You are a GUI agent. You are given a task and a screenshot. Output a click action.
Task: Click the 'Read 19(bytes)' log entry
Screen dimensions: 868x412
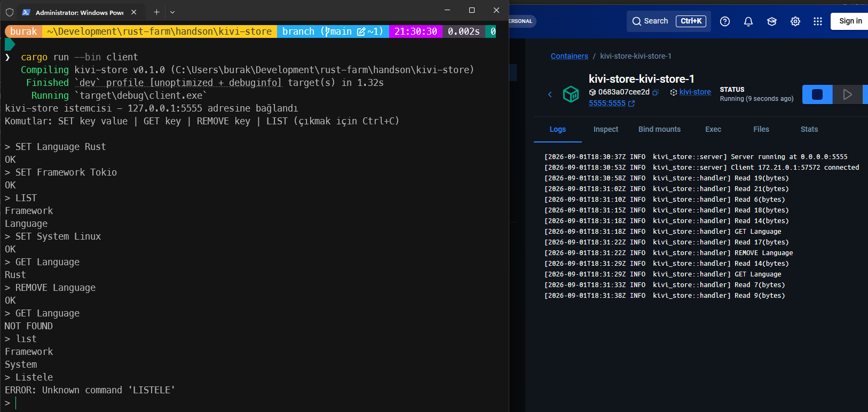[667, 178]
